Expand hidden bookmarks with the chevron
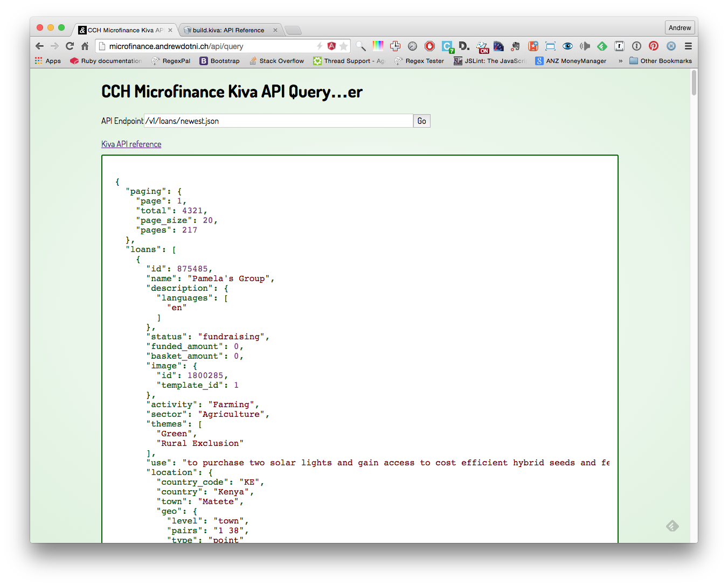The width and height of the screenshot is (728, 586). click(x=620, y=61)
